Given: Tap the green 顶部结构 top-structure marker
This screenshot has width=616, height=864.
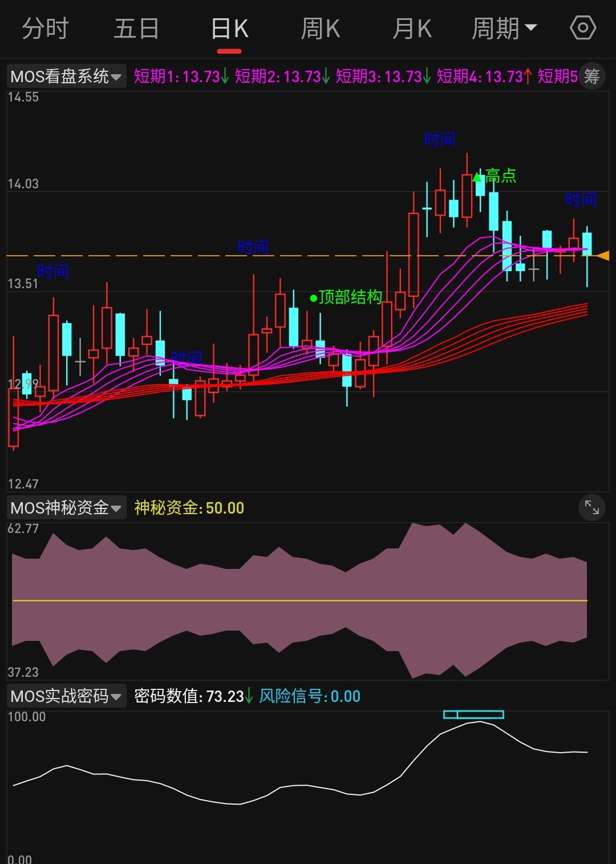Looking at the screenshot, I should pyautogui.click(x=346, y=297).
